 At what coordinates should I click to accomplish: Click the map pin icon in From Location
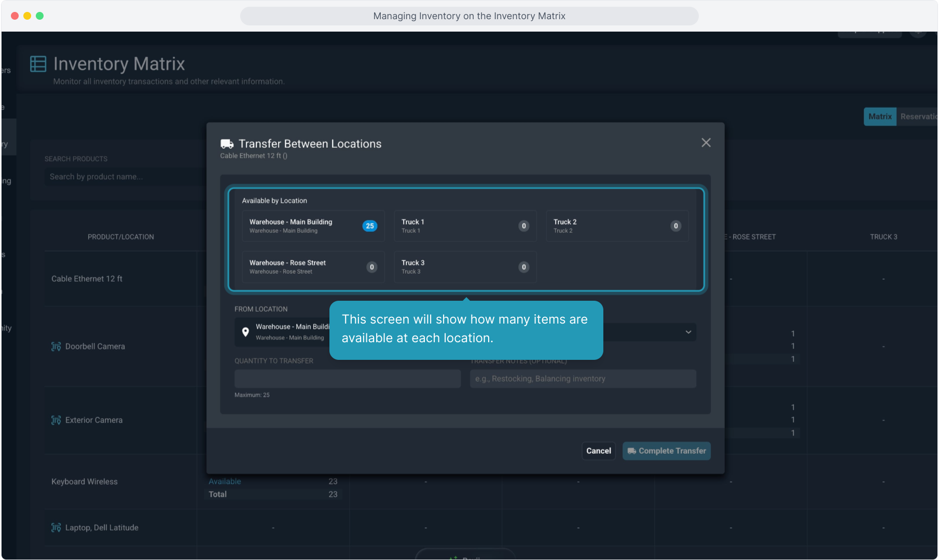coord(245,332)
